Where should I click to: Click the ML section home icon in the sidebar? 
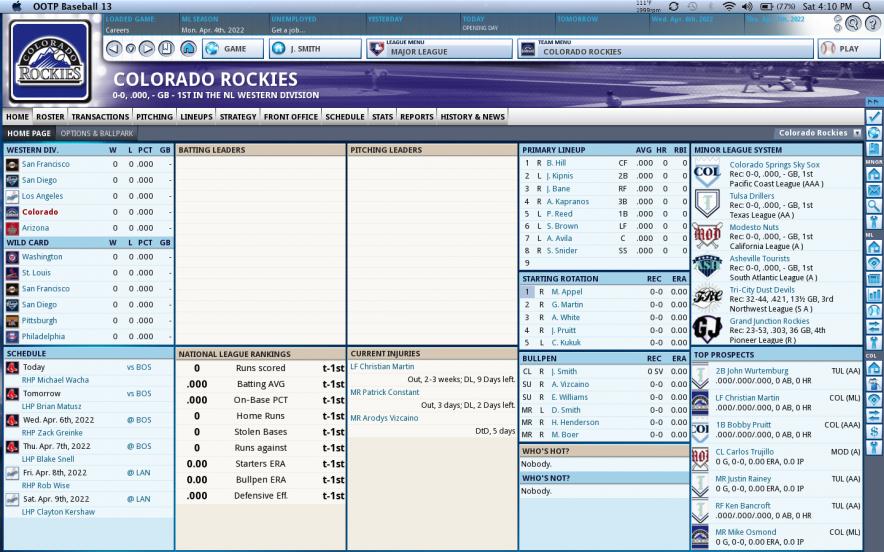(x=873, y=247)
